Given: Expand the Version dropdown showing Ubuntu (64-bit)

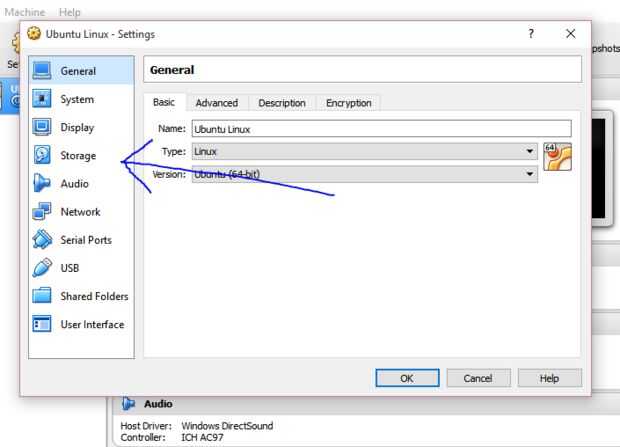Looking at the screenshot, I should coord(364,174).
